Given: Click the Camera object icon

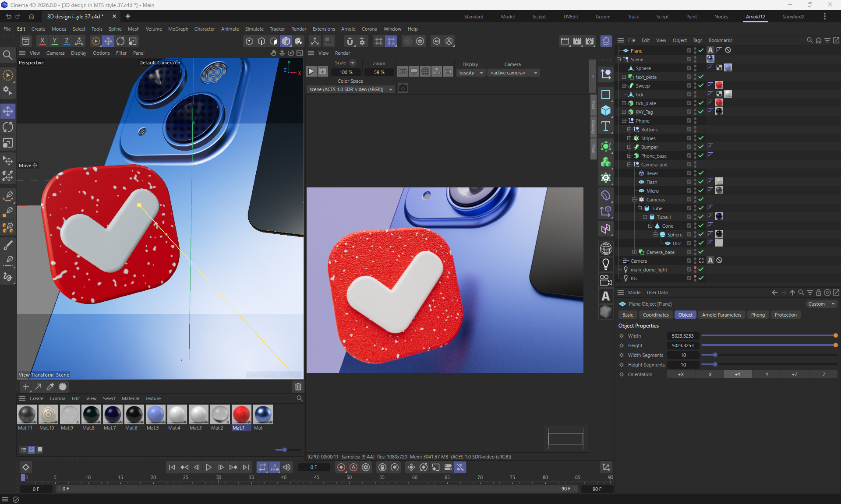Looking at the screenshot, I should pyautogui.click(x=606, y=280).
